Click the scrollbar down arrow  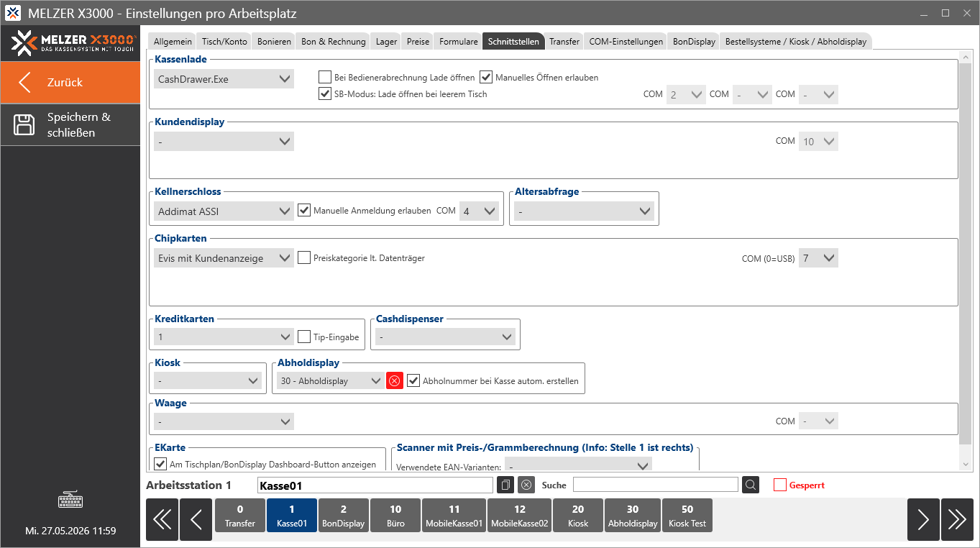pos(966,465)
